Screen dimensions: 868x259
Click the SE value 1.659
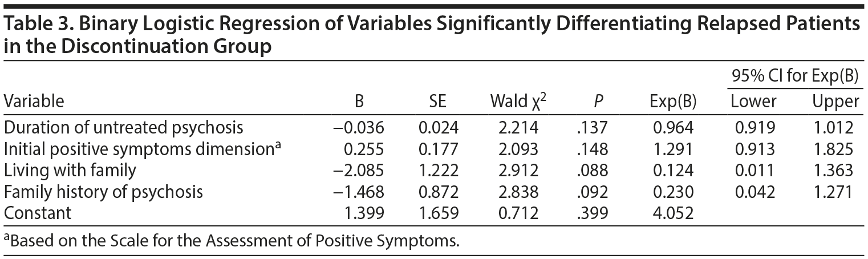tap(437, 213)
